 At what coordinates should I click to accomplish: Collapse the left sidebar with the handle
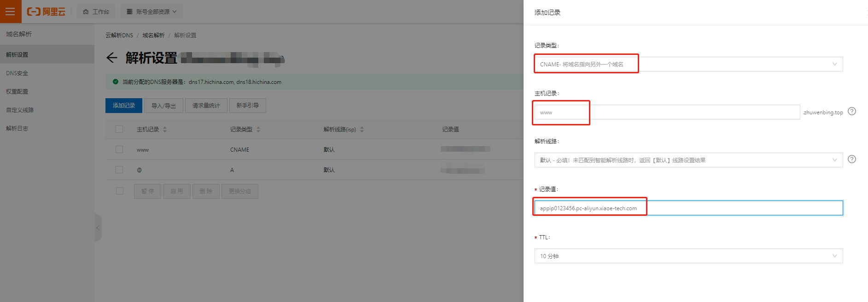pos(98,228)
